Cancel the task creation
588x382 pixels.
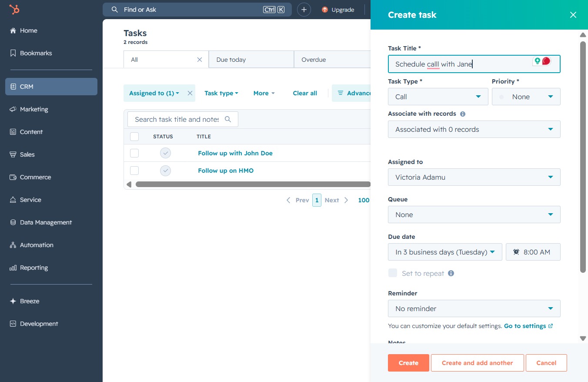pos(546,363)
